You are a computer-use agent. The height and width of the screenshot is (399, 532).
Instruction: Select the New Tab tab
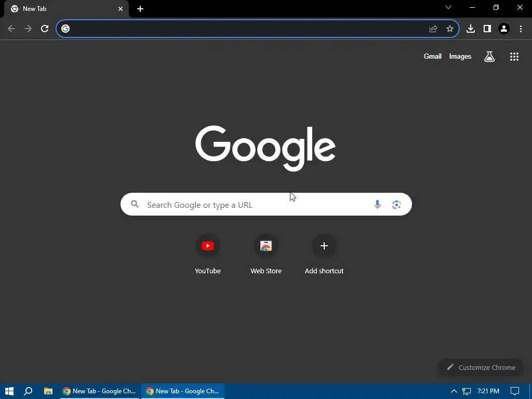tap(66, 9)
